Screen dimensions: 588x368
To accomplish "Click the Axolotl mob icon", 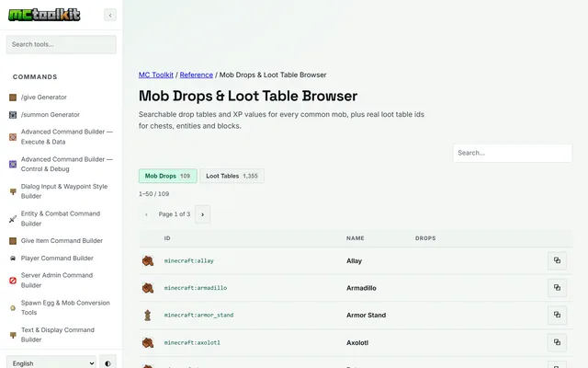I will point(148,342).
